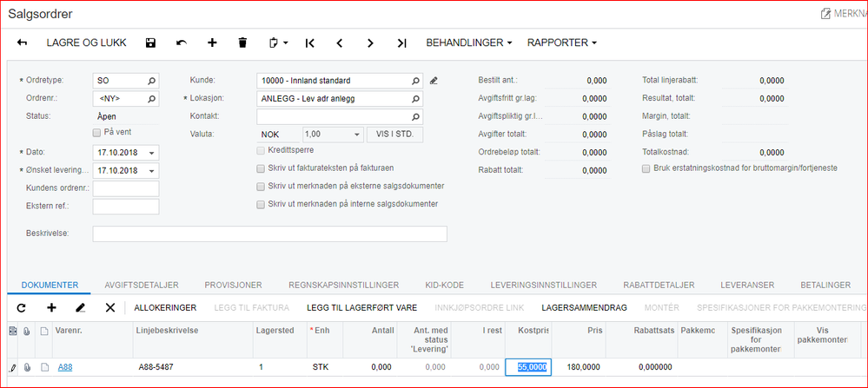Click LAGRE OG LUKK button
Screen dimensions: 868x388
pos(86,43)
